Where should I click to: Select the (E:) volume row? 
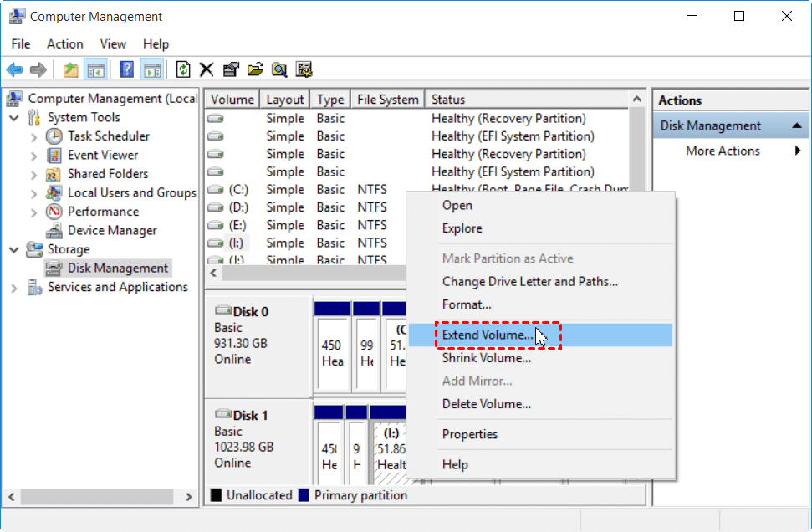pyautogui.click(x=305, y=225)
